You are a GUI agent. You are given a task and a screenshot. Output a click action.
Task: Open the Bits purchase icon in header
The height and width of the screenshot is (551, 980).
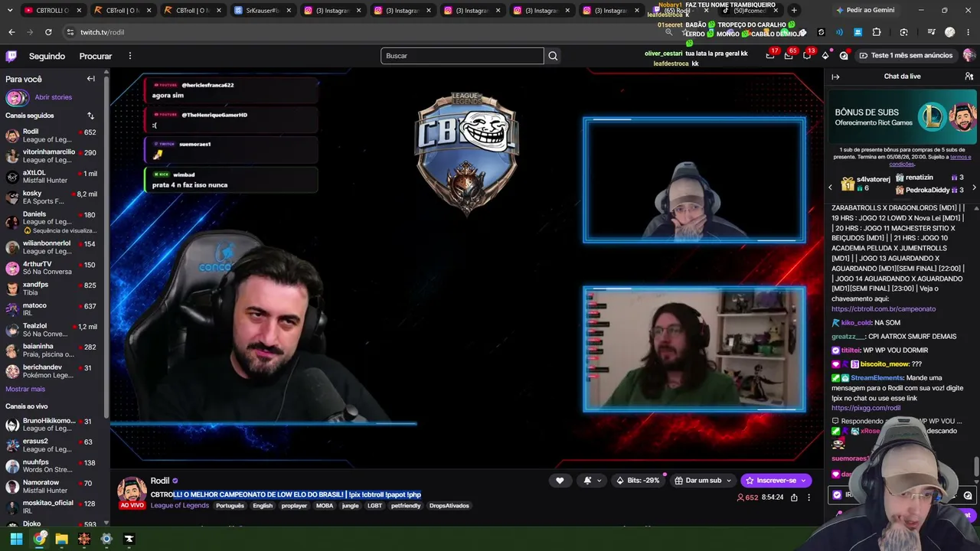825,55
